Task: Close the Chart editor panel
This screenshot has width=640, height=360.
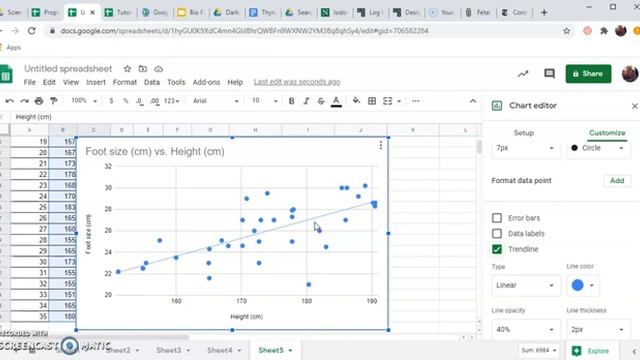Action: point(634,106)
